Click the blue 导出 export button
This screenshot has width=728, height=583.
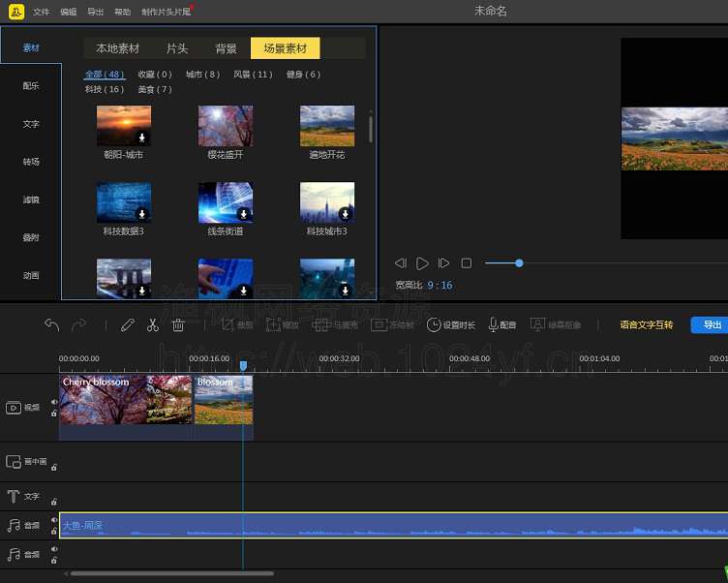tap(711, 325)
